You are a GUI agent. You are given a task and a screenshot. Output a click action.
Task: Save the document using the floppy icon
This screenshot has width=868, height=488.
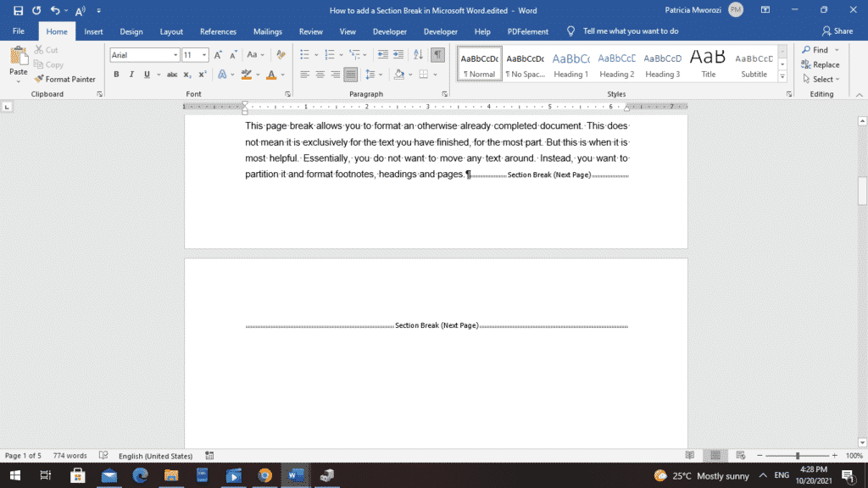point(19,10)
